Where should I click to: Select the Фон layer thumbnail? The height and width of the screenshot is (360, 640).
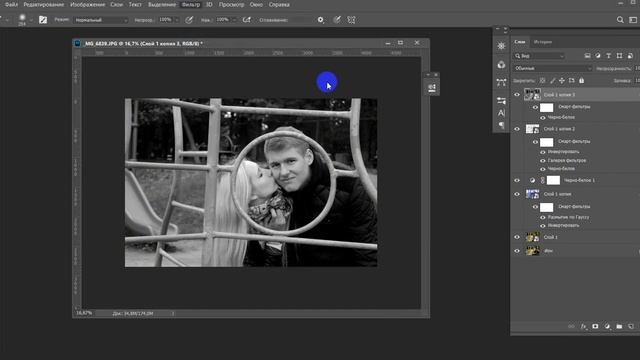click(x=532, y=251)
